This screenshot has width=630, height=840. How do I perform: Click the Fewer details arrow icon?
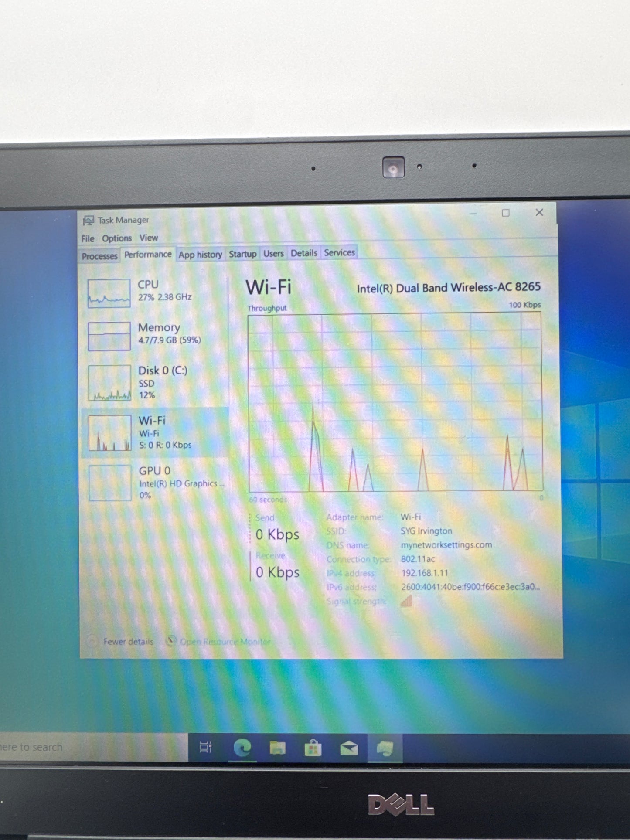click(92, 642)
